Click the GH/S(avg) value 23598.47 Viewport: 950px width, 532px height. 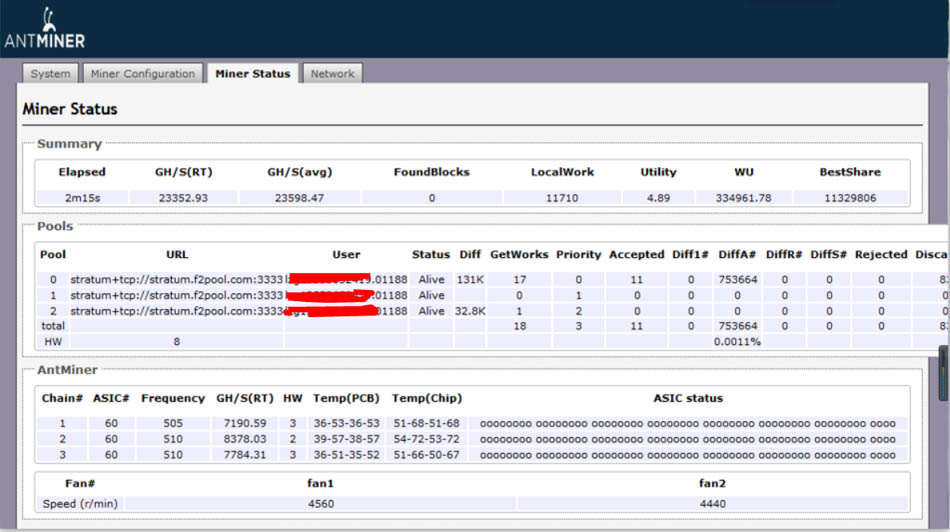(300, 198)
